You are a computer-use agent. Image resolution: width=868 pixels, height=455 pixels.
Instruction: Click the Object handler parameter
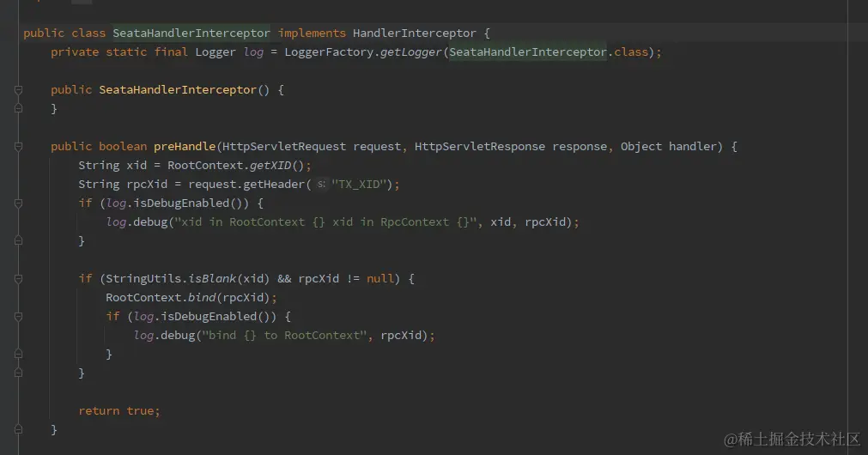[x=668, y=147]
